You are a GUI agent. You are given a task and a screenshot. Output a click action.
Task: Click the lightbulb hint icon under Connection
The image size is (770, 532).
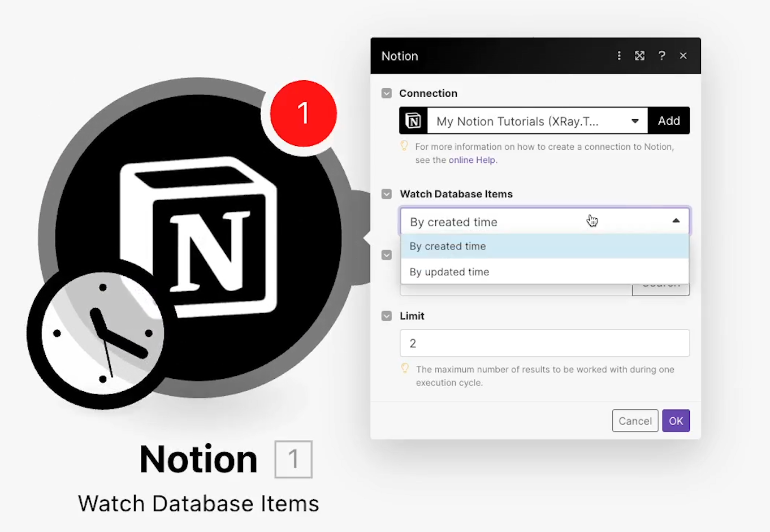(x=404, y=146)
